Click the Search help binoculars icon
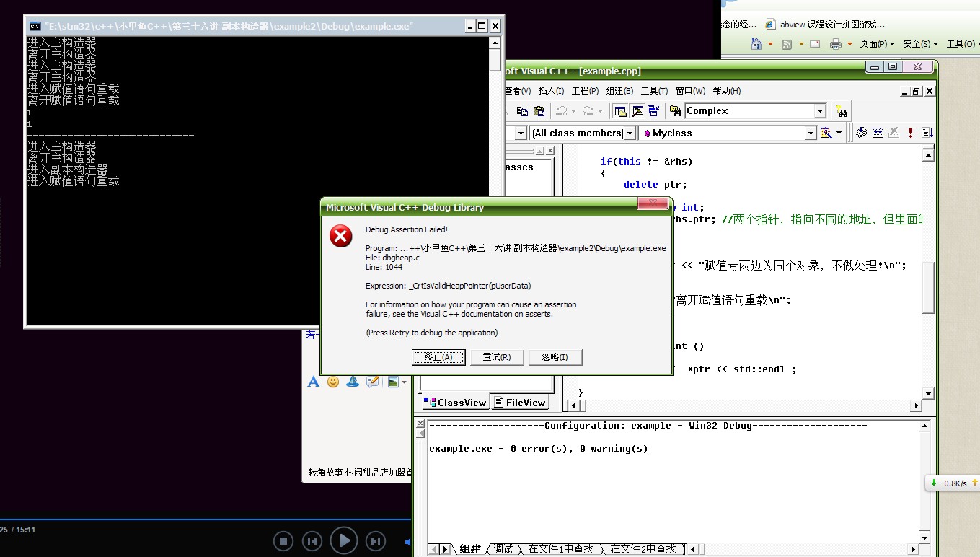This screenshot has width=980, height=557. (841, 111)
